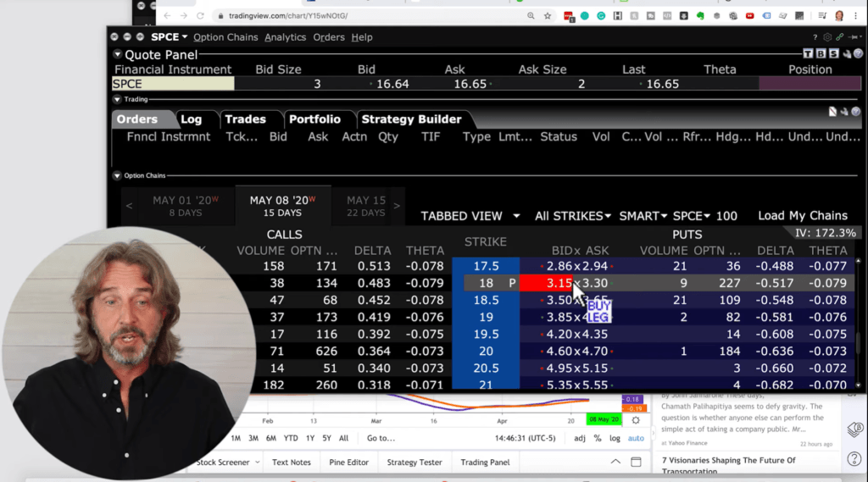The height and width of the screenshot is (482, 868).
Task: Click the Evernote elephant extension icon
Action: click(700, 16)
